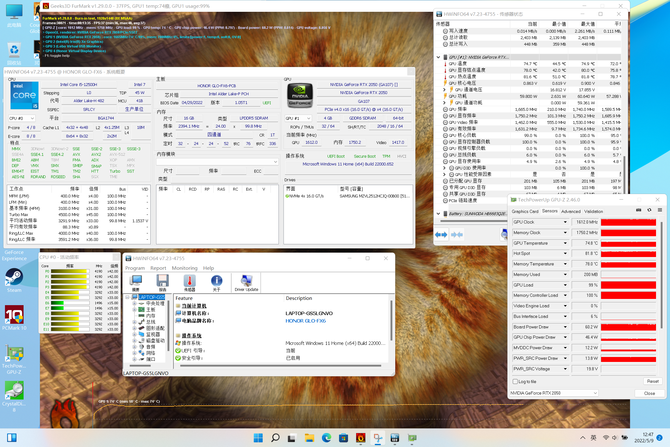Enable the Log to file checkbox
Viewport: 670px width, 447px height.
click(x=515, y=381)
